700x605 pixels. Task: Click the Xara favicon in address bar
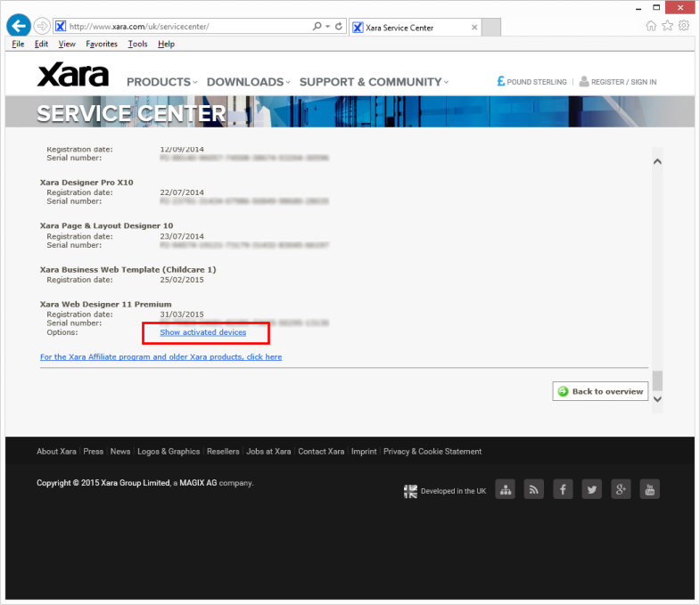pyautogui.click(x=61, y=27)
